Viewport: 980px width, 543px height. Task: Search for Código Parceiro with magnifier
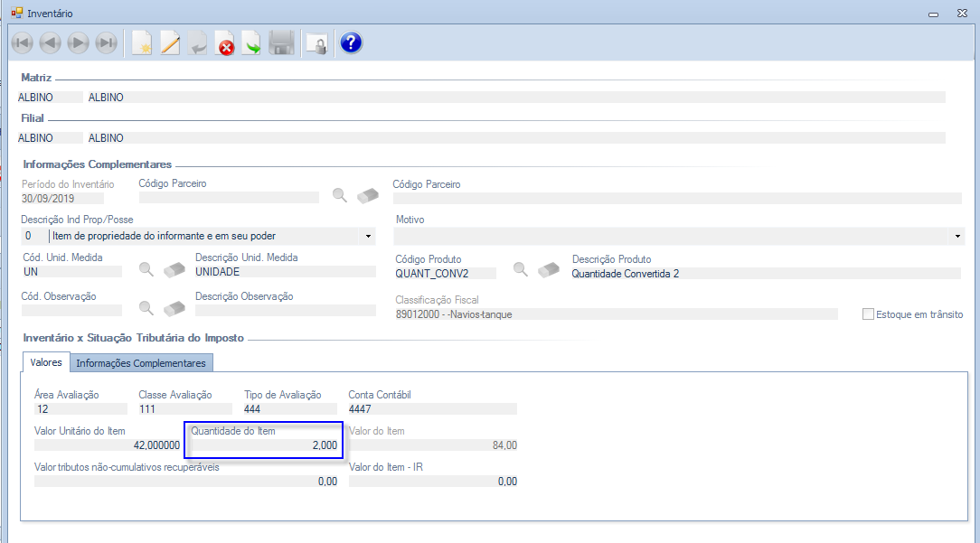340,195
